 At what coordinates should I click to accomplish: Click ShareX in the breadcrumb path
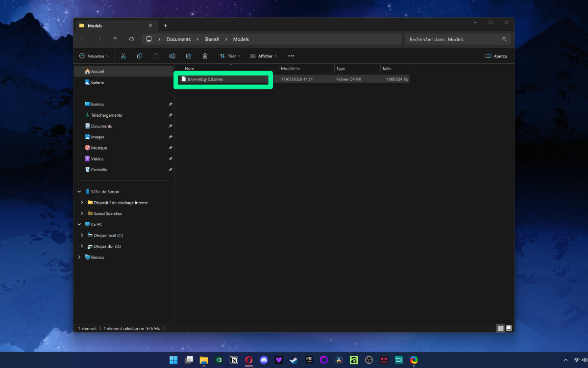[212, 39]
